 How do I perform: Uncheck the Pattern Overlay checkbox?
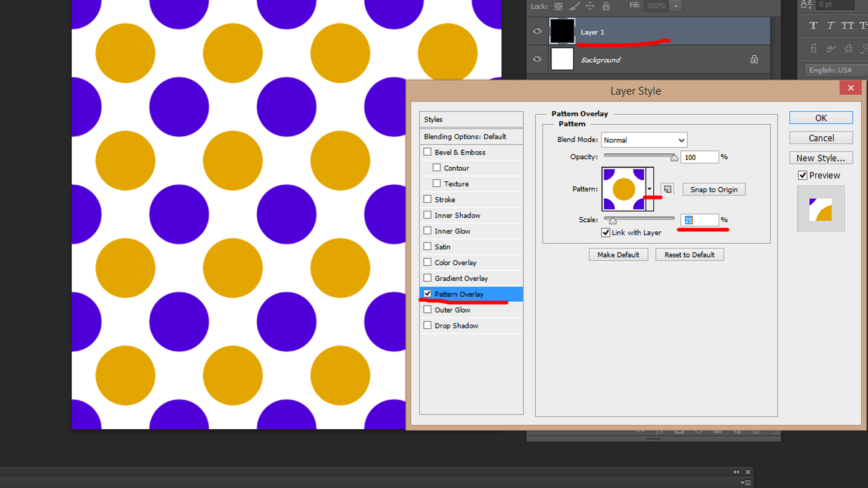(x=427, y=294)
